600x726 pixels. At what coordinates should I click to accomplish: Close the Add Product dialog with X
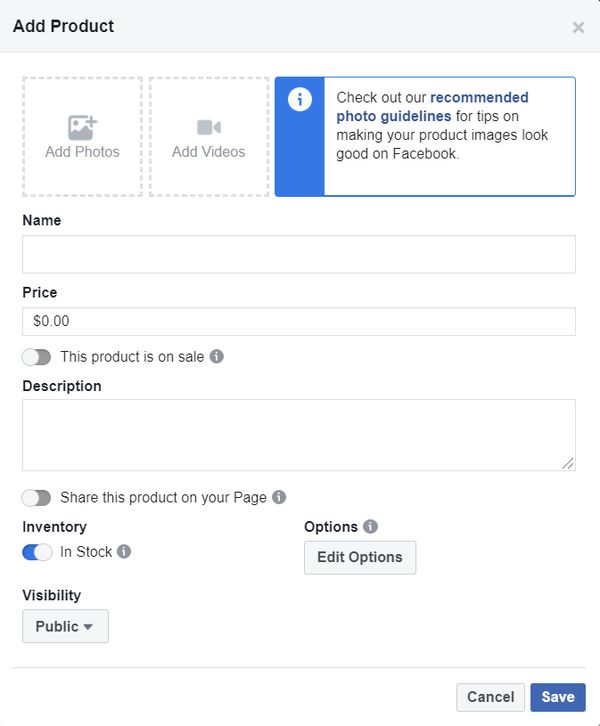[578, 27]
